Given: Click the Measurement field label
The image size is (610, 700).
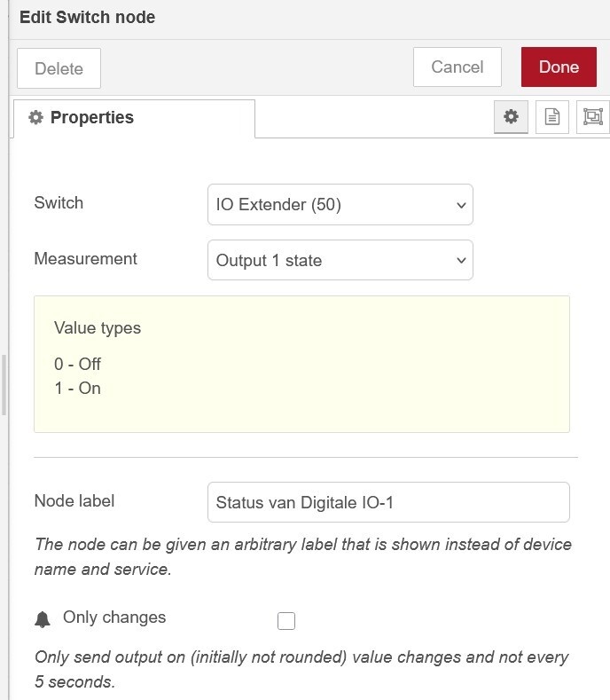Looking at the screenshot, I should coord(85,259).
